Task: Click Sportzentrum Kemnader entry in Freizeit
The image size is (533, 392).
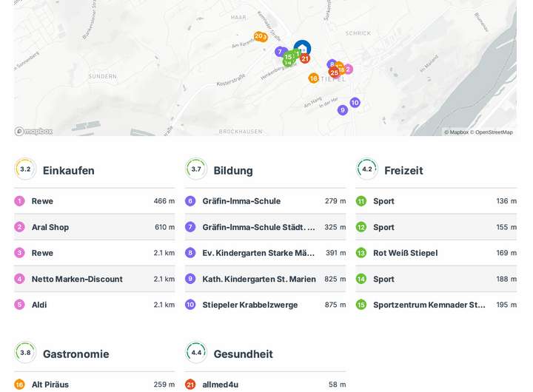Action: pos(429,305)
